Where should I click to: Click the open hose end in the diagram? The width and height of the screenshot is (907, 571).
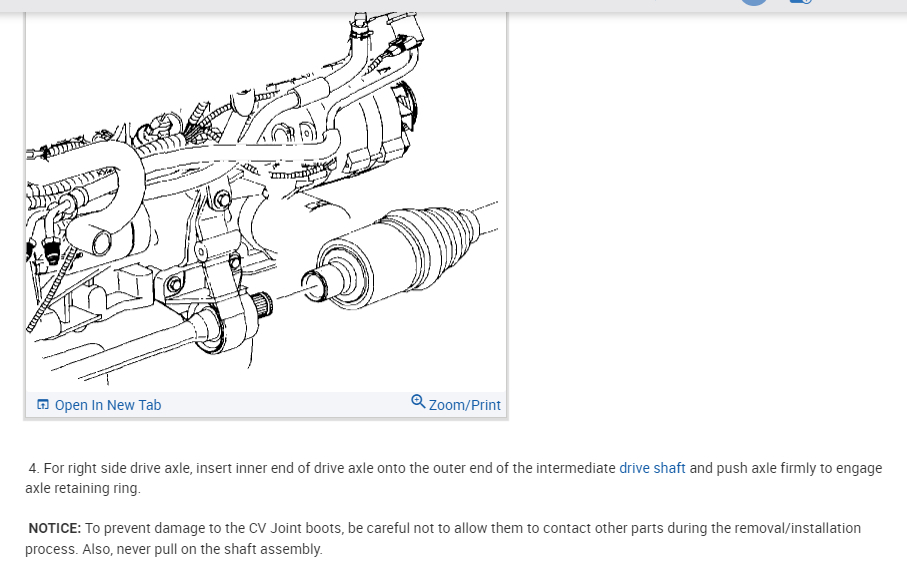[101, 242]
